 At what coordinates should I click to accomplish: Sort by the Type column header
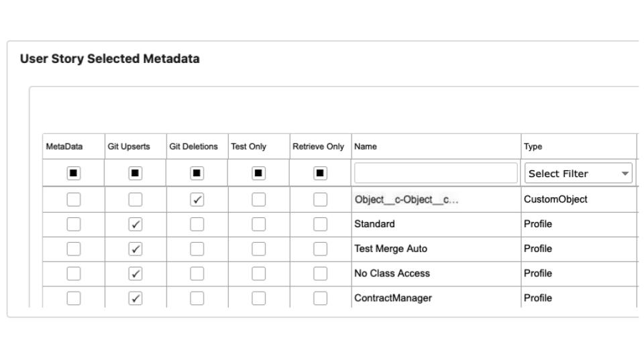tap(533, 147)
